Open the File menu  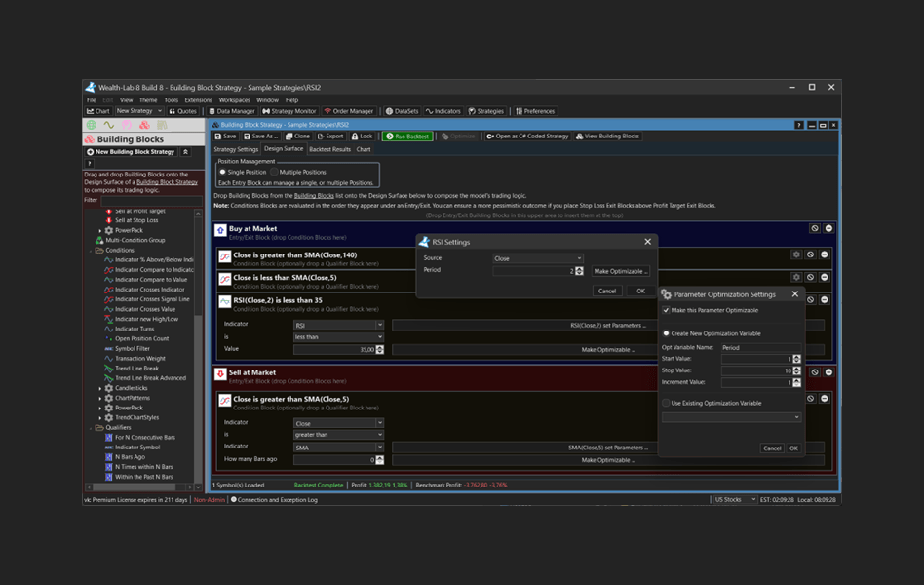point(92,100)
